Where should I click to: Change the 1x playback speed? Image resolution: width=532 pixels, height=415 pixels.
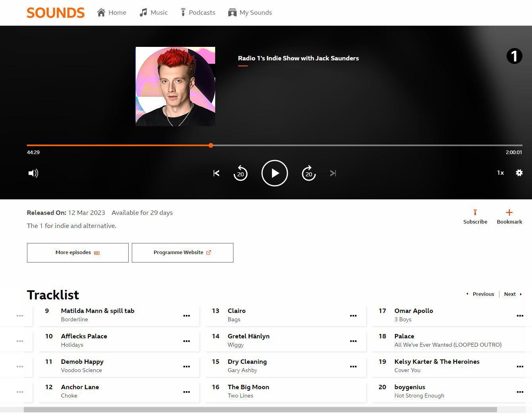(500, 173)
